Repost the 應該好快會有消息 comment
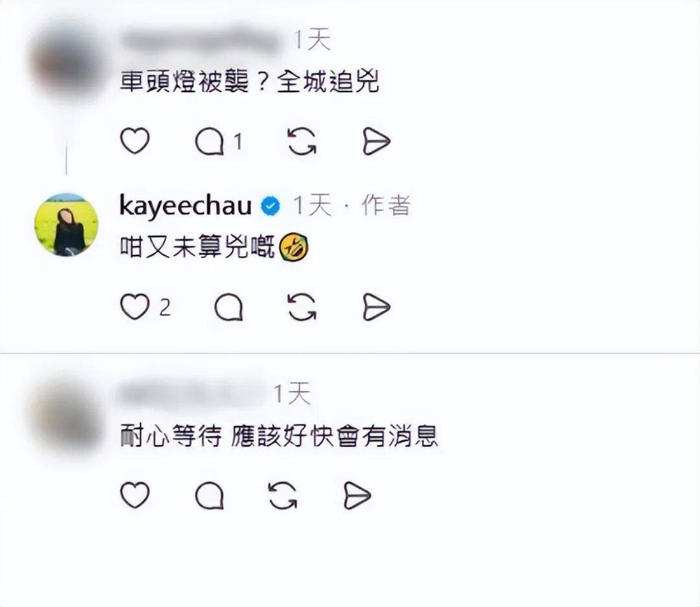The width and height of the screenshot is (700, 607). click(283, 496)
